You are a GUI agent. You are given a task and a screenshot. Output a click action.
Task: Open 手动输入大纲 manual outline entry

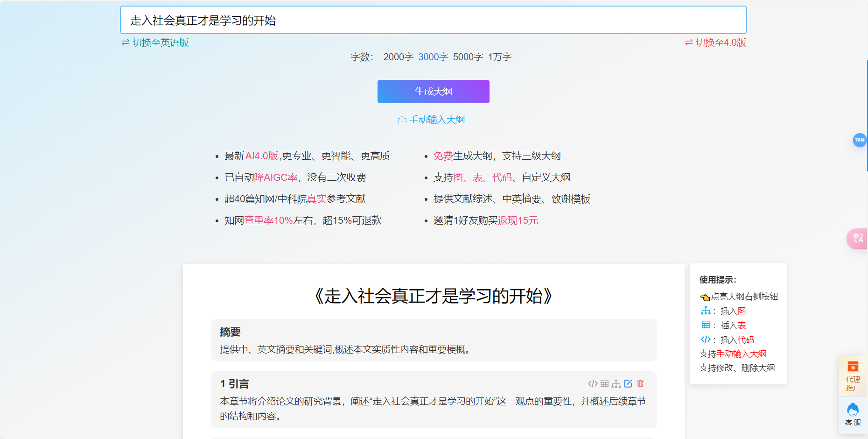click(x=437, y=120)
